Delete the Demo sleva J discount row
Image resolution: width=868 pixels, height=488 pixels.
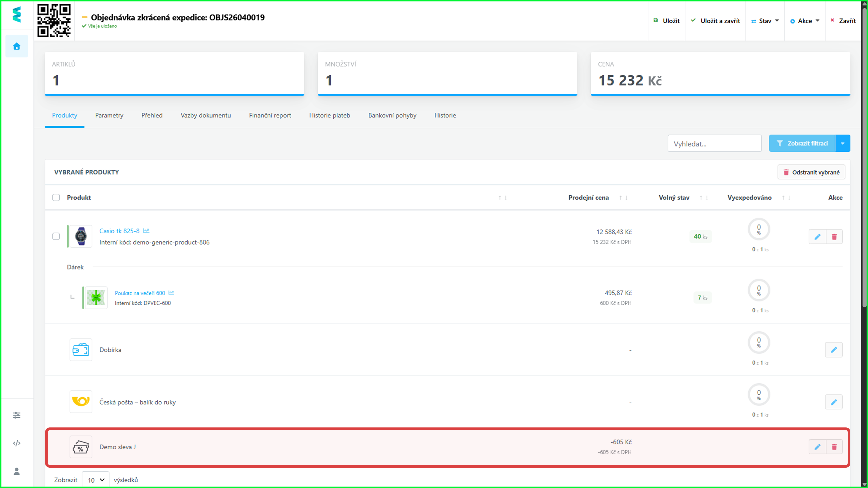coord(834,447)
